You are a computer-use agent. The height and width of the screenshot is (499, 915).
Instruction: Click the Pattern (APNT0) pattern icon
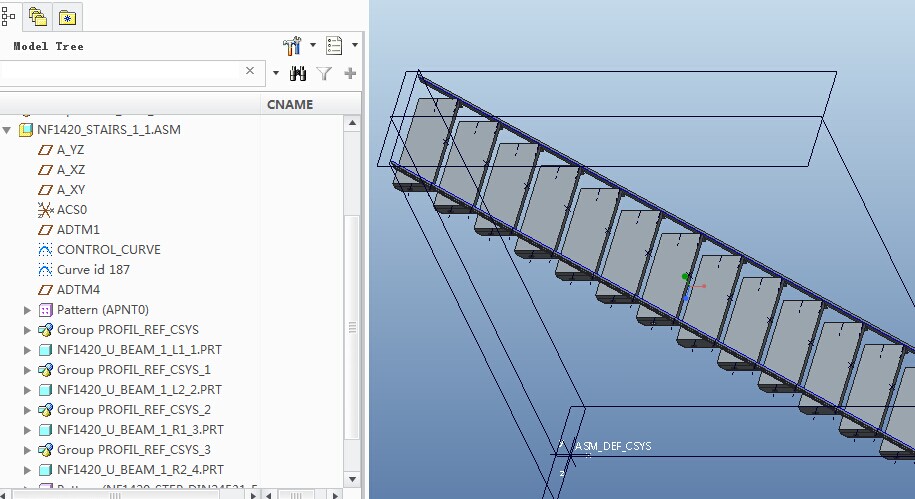(45, 310)
